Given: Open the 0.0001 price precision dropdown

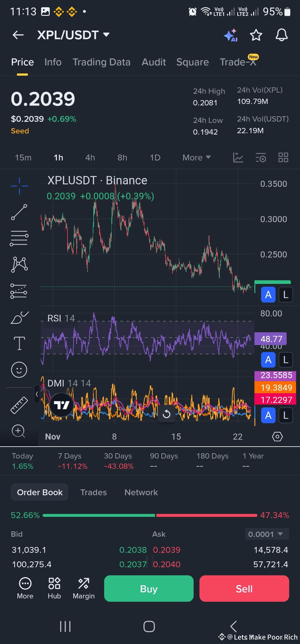Looking at the screenshot, I should 267,534.
